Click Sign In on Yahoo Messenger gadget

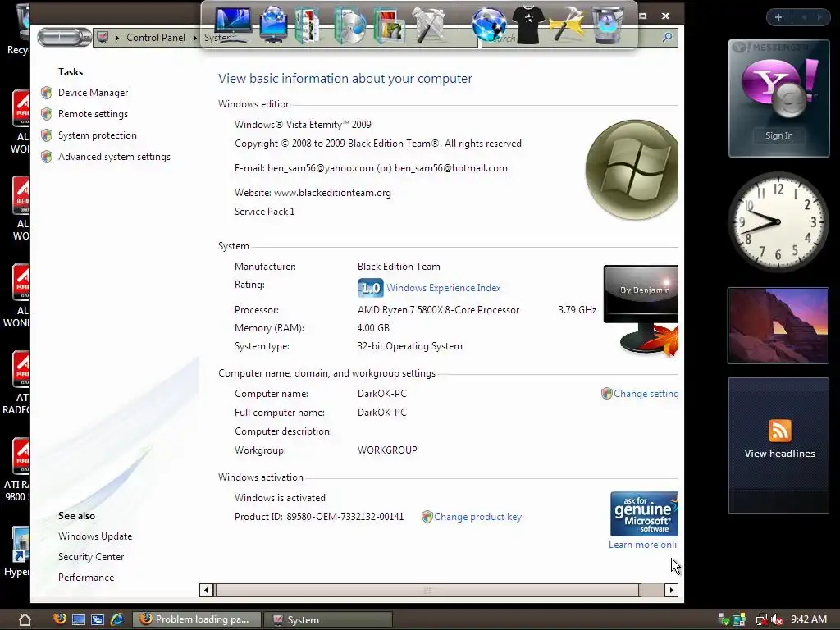point(779,135)
